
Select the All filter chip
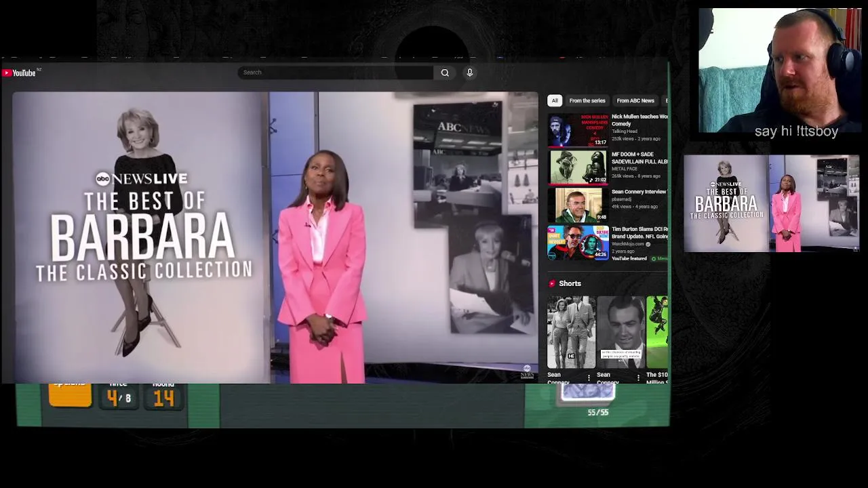tap(555, 100)
